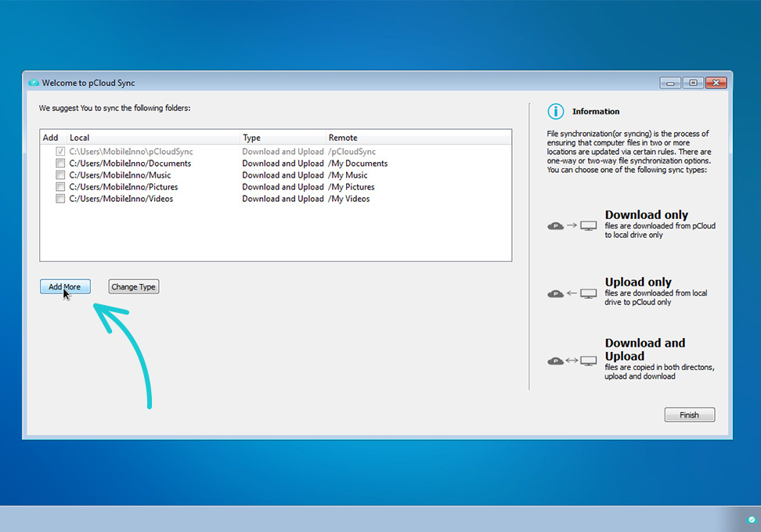Enable sync for the Documents folder

(x=60, y=164)
